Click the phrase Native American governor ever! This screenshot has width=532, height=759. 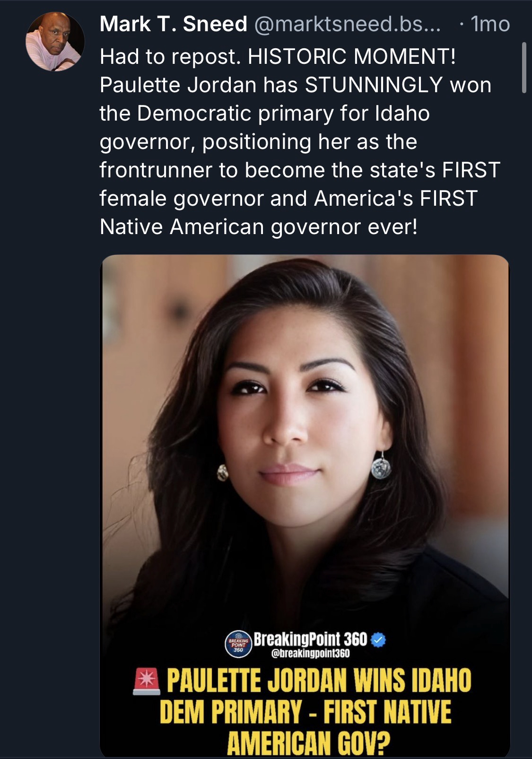pos(259,227)
